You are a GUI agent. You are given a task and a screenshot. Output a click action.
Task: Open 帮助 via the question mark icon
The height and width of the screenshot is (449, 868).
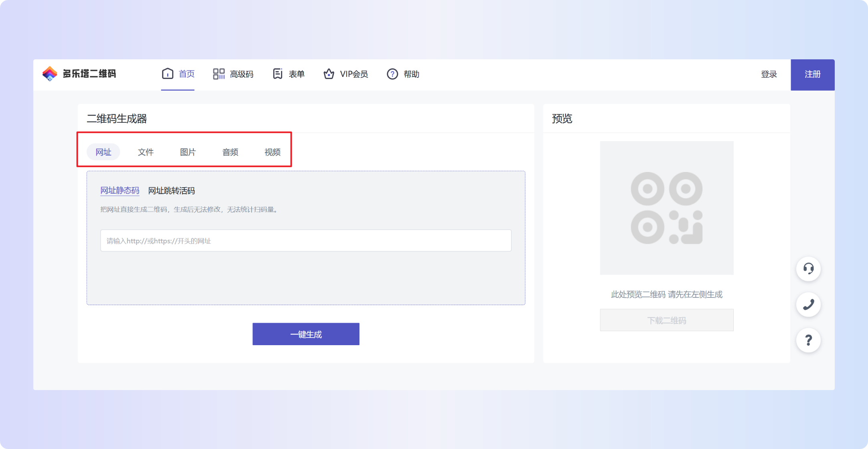[x=392, y=74]
